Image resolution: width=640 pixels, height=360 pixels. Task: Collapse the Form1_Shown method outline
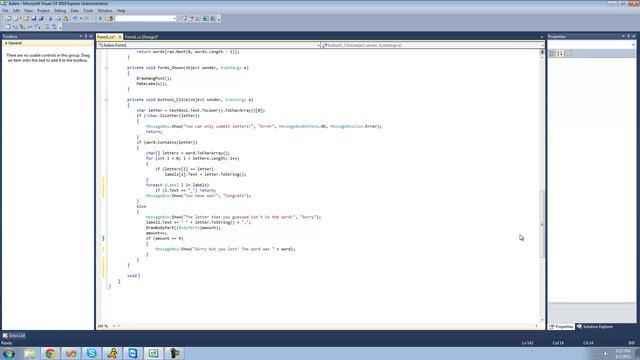(107, 68)
